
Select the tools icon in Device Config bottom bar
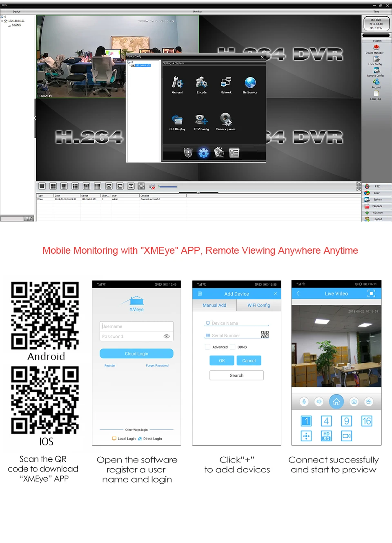coord(219,152)
